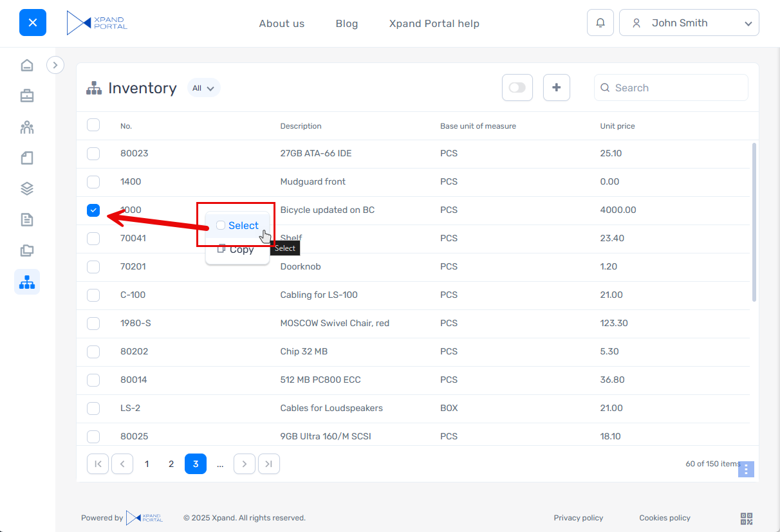Click the QR code icon in footer
The height and width of the screenshot is (532, 780).
[x=747, y=518]
